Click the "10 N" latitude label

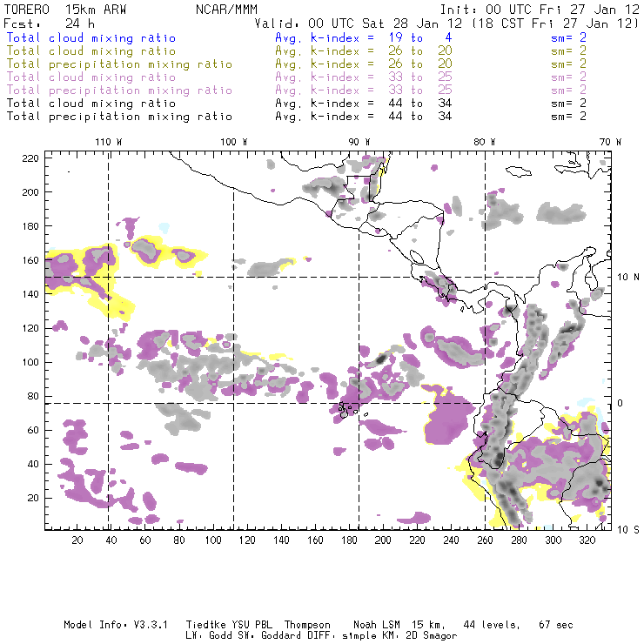628,278
